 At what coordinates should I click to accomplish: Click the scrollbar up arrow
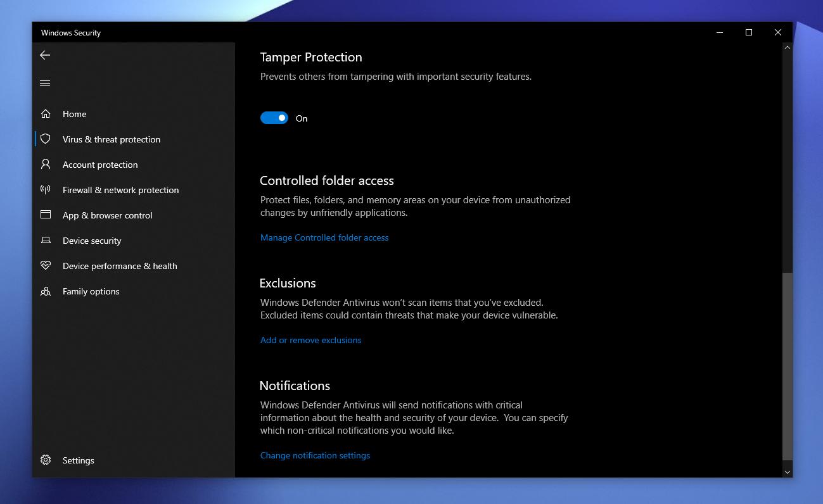[x=788, y=47]
